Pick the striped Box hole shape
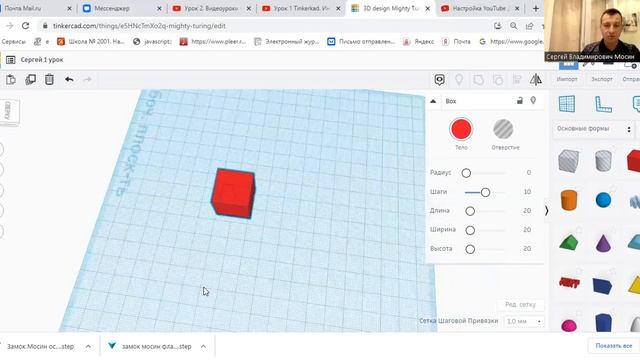 click(569, 160)
